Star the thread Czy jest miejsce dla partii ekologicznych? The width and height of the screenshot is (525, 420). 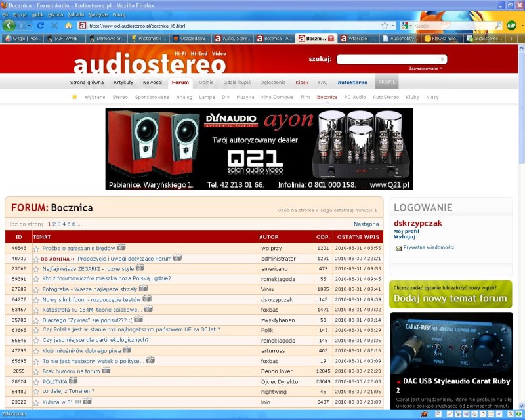point(36,341)
